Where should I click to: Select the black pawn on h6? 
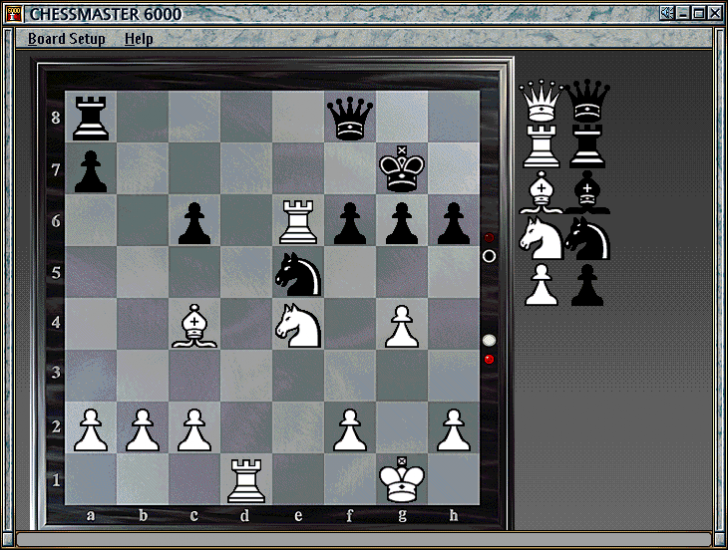454,223
